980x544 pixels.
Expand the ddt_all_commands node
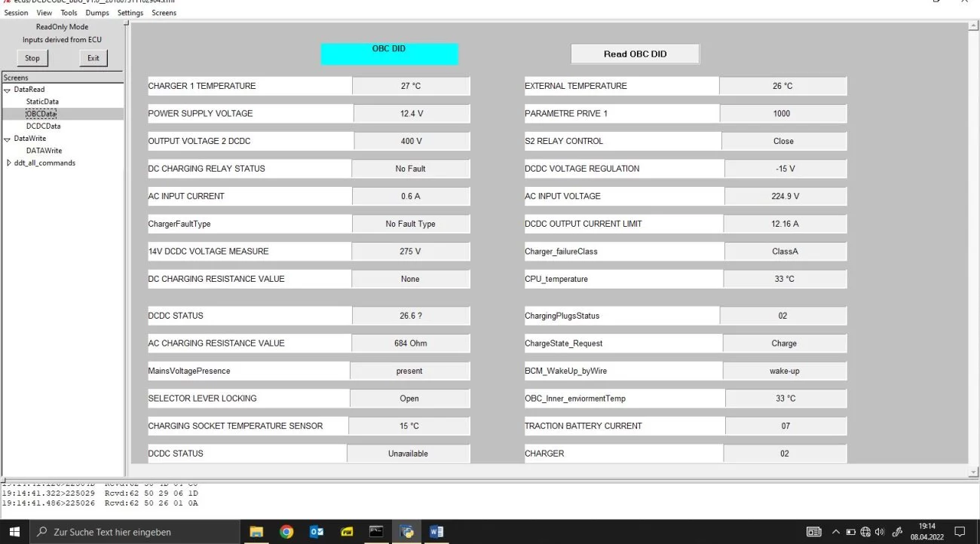(x=8, y=163)
